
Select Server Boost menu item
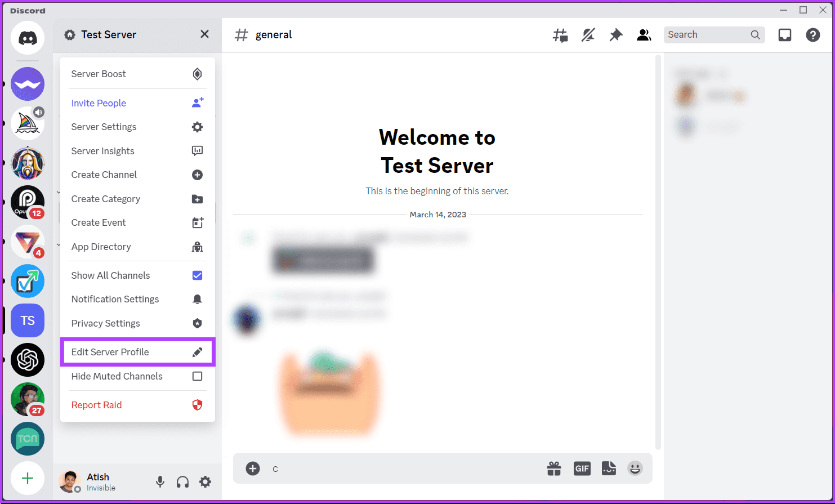137,74
